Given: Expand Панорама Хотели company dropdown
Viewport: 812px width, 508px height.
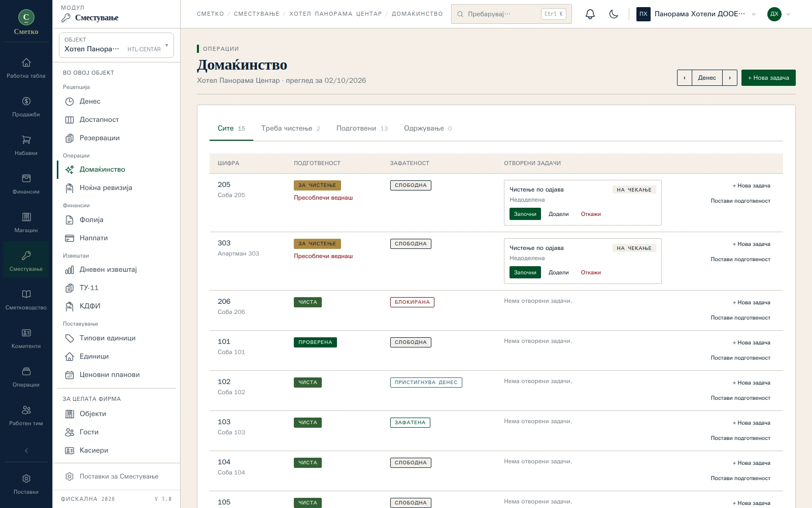Looking at the screenshot, I should (696, 14).
